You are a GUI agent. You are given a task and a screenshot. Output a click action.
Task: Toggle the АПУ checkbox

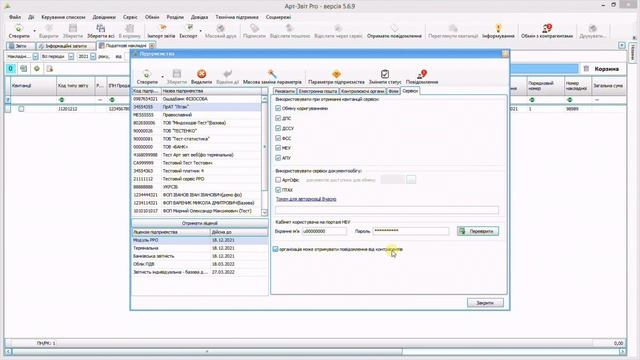(278, 158)
